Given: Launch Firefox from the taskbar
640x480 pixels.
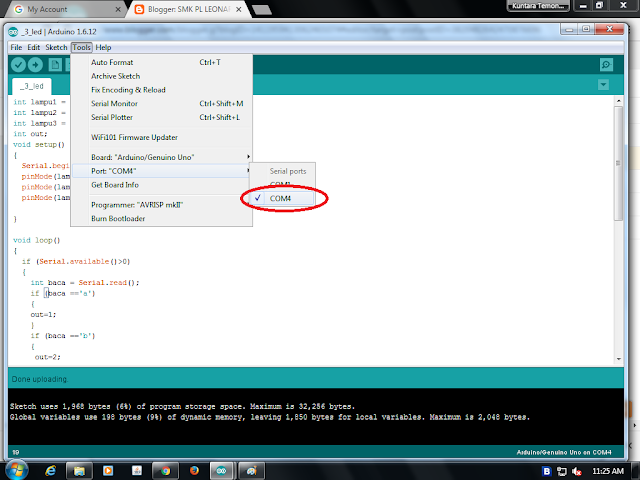Looking at the screenshot, I should pos(194,471).
